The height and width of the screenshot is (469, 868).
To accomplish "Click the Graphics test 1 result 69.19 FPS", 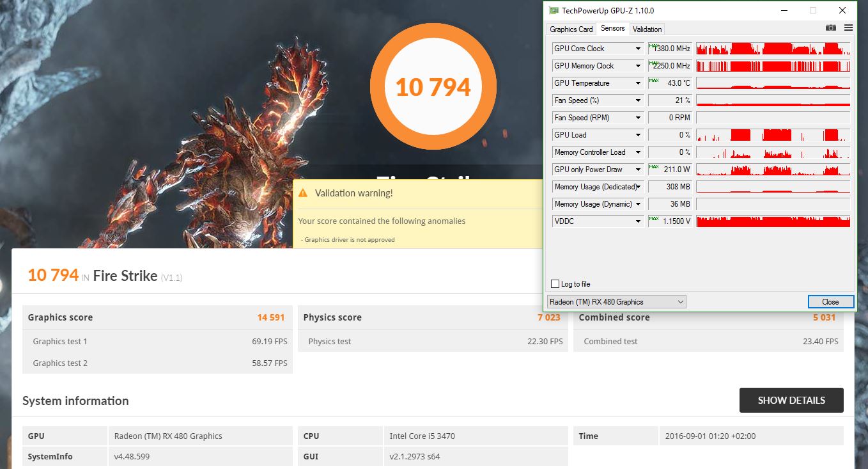I will 269,342.
